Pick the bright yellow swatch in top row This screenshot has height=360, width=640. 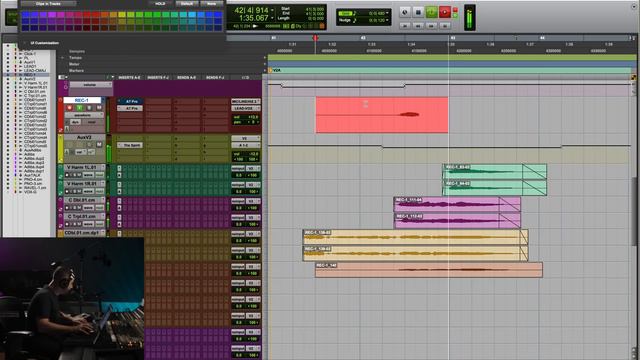click(122, 14)
